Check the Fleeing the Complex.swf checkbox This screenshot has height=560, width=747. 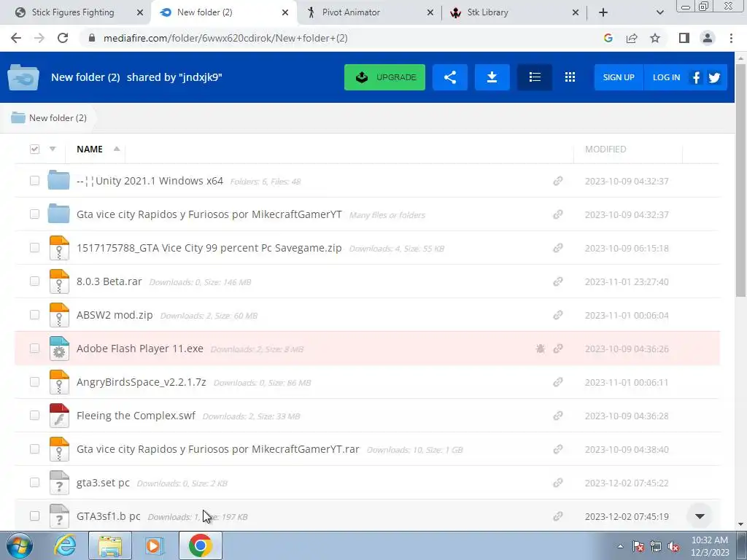(34, 415)
